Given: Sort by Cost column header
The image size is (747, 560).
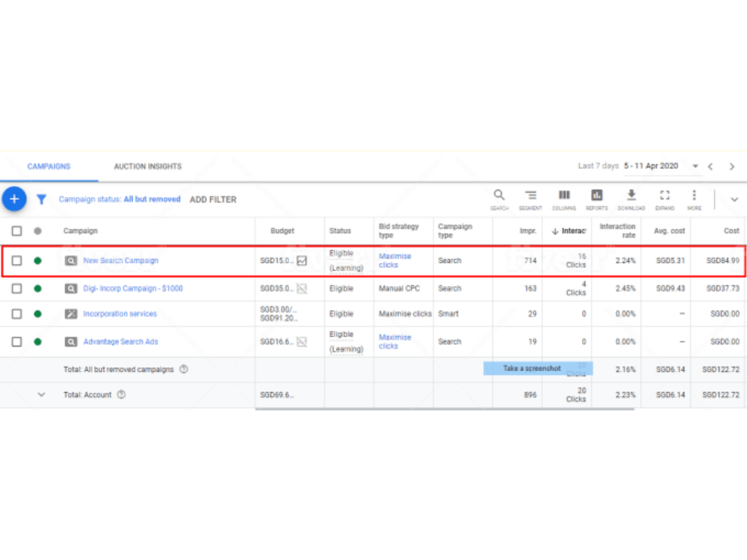Looking at the screenshot, I should pyautogui.click(x=731, y=231).
